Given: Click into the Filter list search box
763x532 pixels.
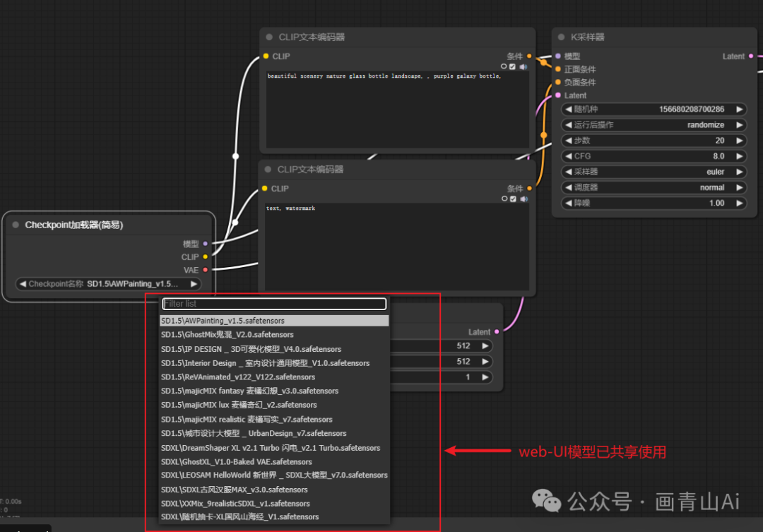Looking at the screenshot, I should point(274,304).
